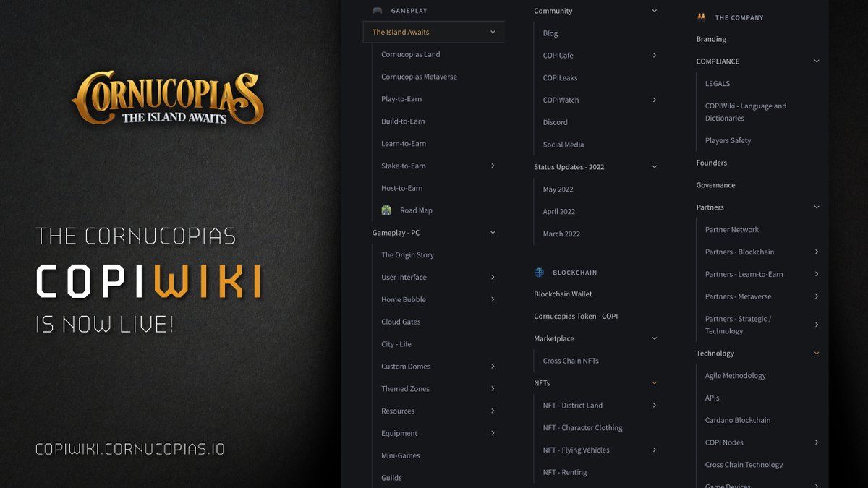The height and width of the screenshot is (488, 868).
Task: Open Cornucopias Land page
Action: [x=411, y=54]
